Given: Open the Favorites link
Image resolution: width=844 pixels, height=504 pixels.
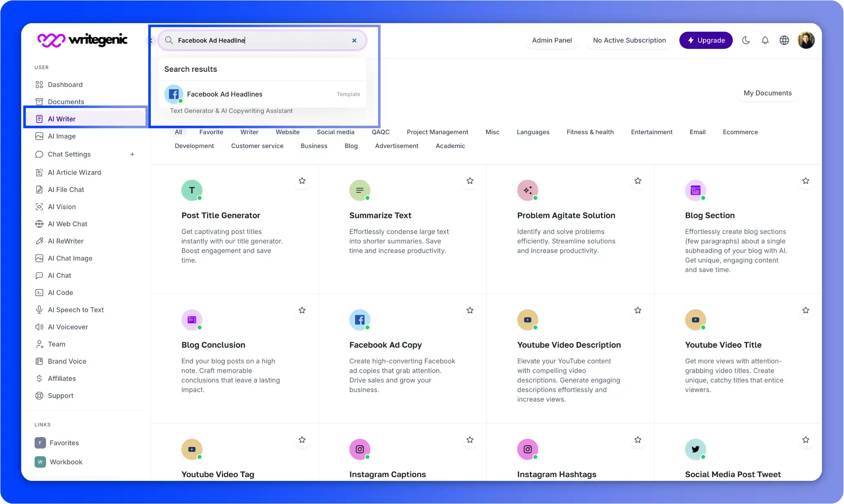Looking at the screenshot, I should (x=57, y=443).
